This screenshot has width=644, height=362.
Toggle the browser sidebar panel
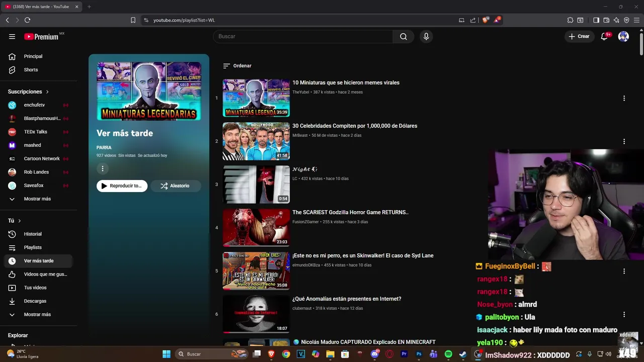[x=596, y=20]
